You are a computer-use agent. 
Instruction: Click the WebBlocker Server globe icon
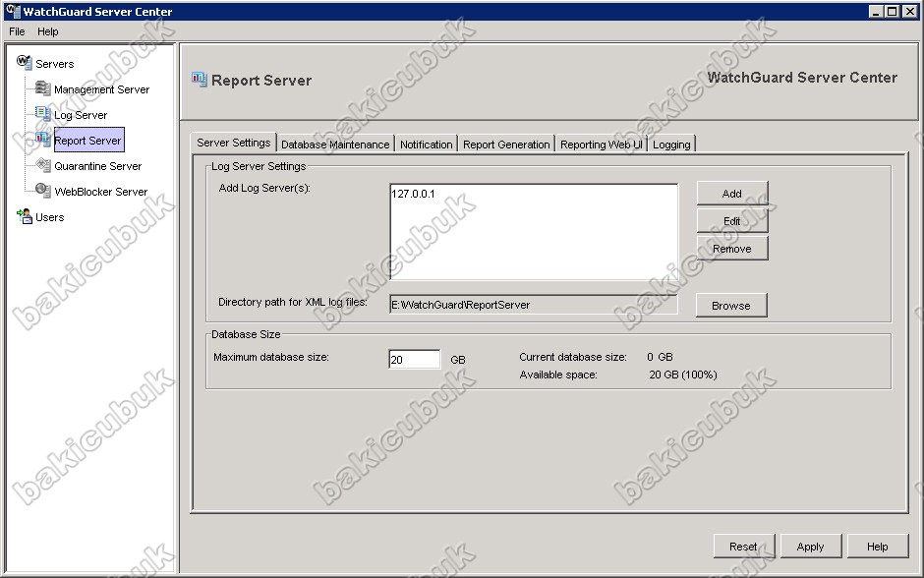click(x=43, y=191)
